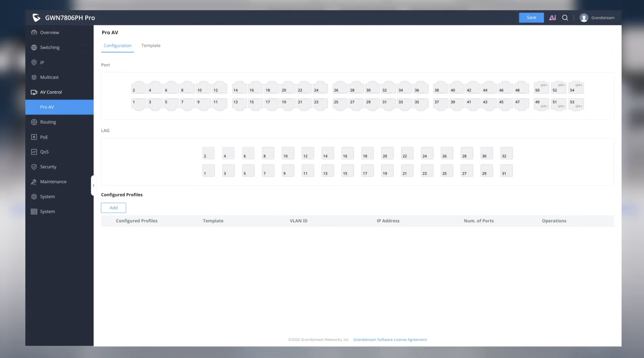Viewport: 644px width, 358px height.
Task: Switch to the Template tab
Action: [151, 45]
